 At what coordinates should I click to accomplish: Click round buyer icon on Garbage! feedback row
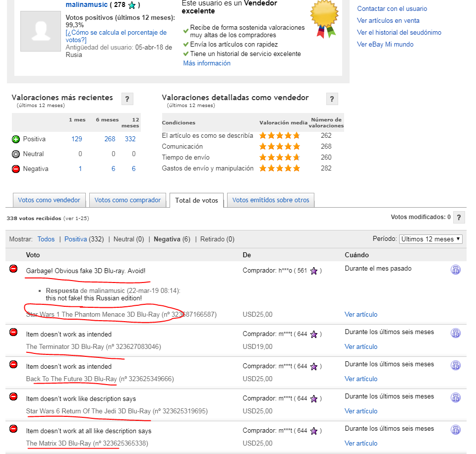tap(456, 270)
